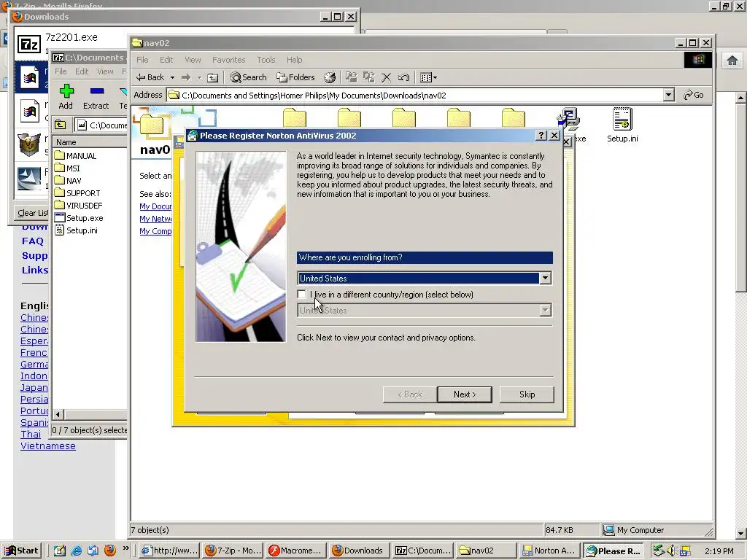
Task: Click Extract minus icon in 7-Zip File Manager
Action: pos(96,97)
